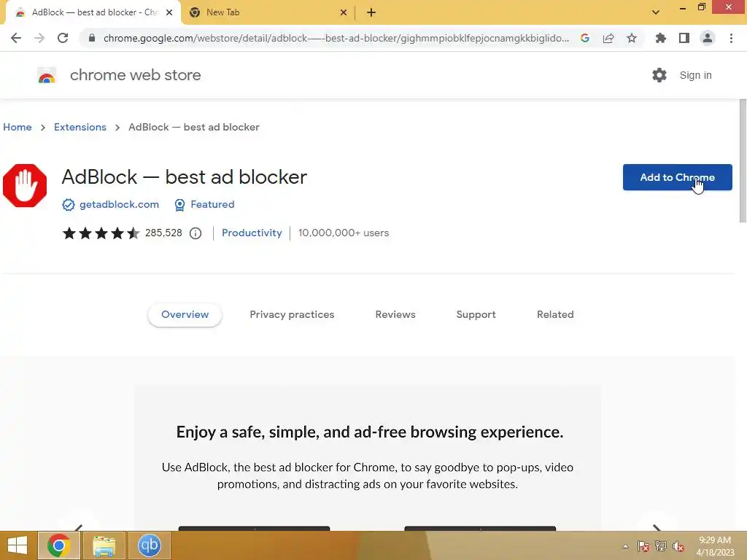Click the Featured badge icon
Viewport: 747px width, 560px height.
(x=179, y=205)
